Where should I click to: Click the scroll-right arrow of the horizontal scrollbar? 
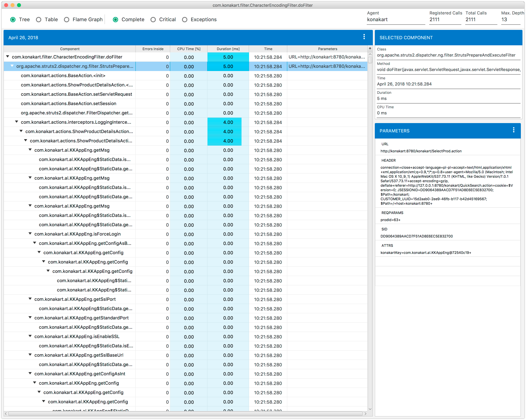pyautogui.click(x=365, y=414)
